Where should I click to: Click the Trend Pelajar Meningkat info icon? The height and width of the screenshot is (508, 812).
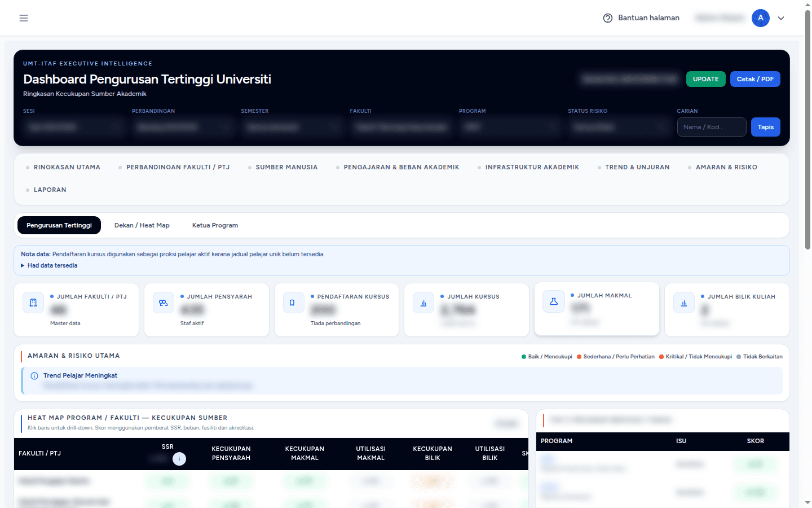click(34, 376)
